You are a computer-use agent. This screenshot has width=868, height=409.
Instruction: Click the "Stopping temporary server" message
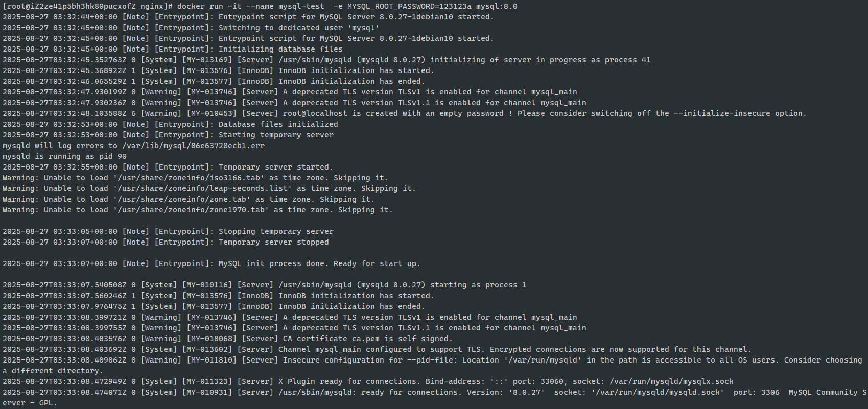(x=276, y=231)
